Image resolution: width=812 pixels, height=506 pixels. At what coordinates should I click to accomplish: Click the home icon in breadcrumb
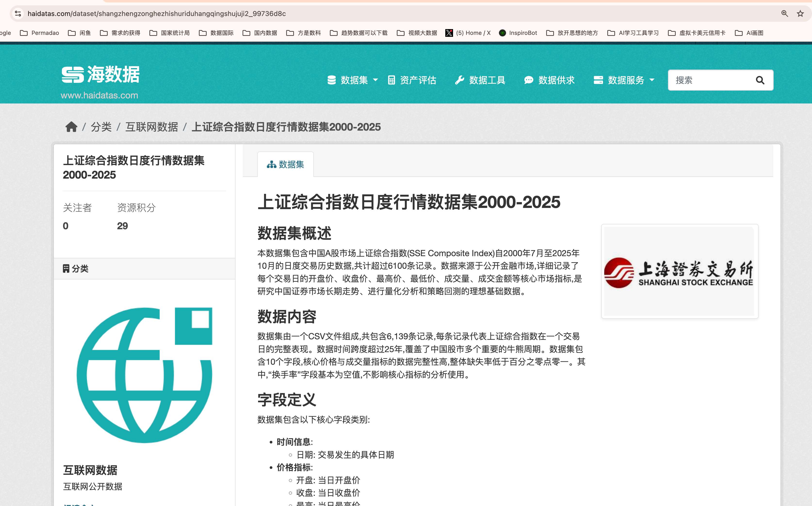71,127
